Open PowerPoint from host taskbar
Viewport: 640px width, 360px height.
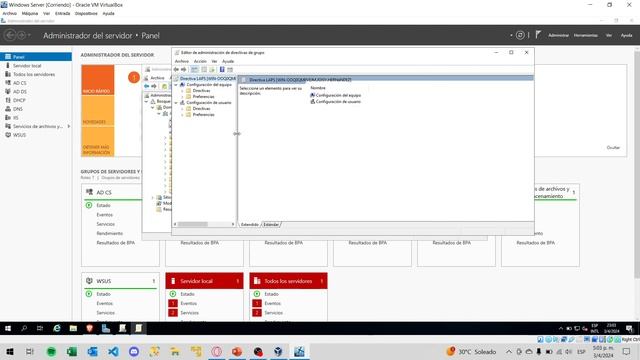pyautogui.click(x=237, y=351)
